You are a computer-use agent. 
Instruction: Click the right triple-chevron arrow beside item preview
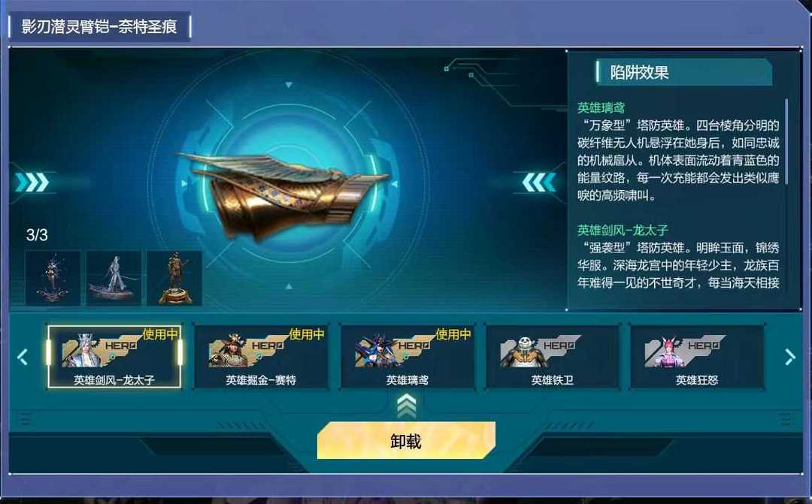[538, 182]
